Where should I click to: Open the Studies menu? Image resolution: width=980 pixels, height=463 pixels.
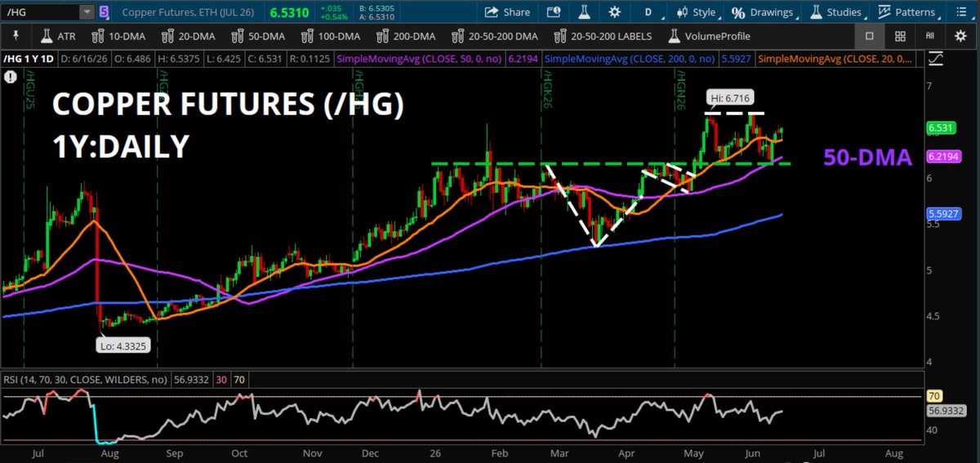point(839,12)
